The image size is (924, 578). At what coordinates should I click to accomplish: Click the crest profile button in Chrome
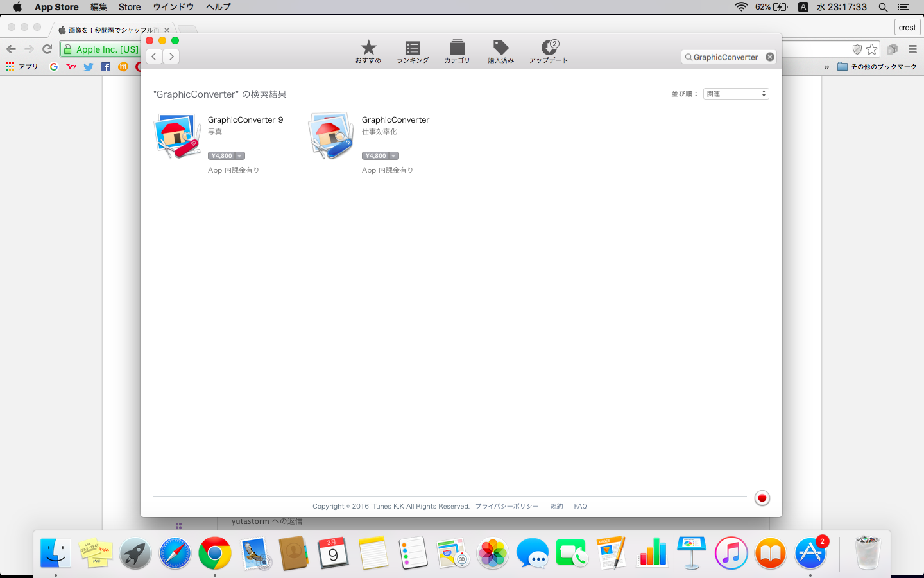pyautogui.click(x=907, y=28)
